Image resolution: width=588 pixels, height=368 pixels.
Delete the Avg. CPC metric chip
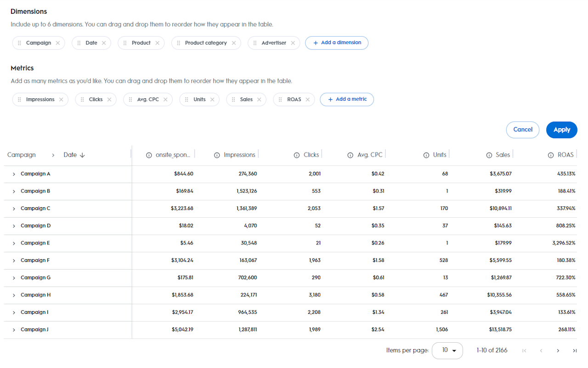click(x=165, y=100)
